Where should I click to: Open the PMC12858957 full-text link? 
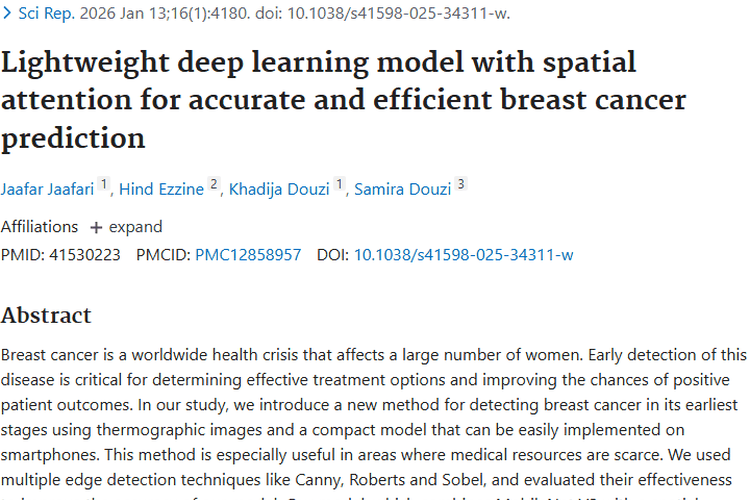[x=247, y=255]
